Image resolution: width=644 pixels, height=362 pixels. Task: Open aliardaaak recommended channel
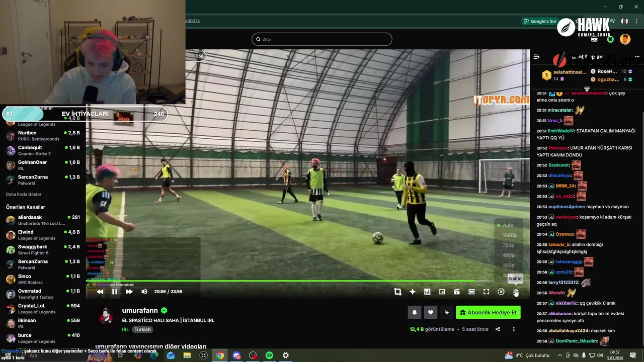43,220
